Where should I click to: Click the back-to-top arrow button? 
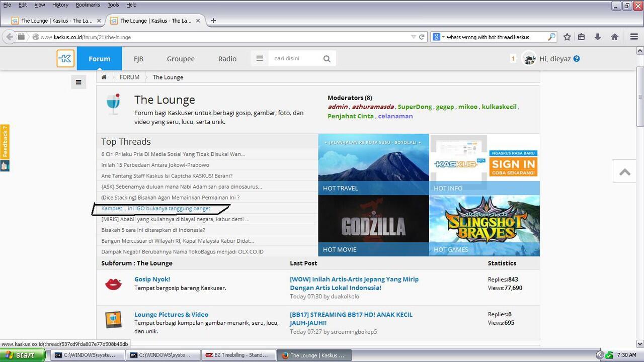click(625, 172)
